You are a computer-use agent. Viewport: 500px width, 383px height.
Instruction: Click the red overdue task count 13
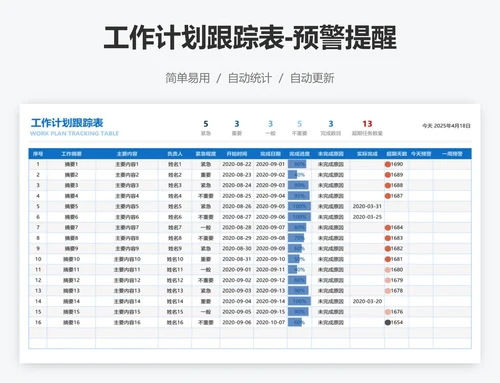point(367,124)
